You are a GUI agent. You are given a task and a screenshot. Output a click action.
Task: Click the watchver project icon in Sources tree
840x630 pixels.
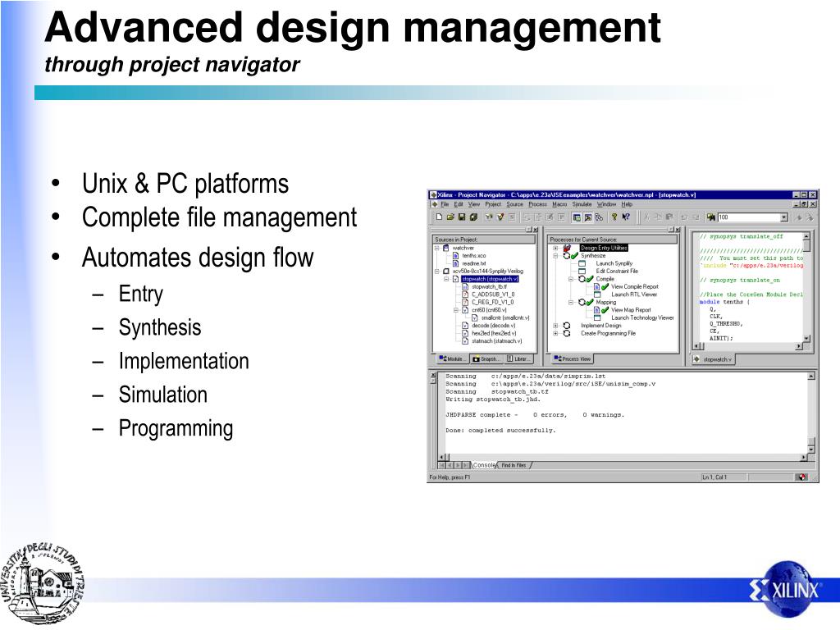coord(445,248)
